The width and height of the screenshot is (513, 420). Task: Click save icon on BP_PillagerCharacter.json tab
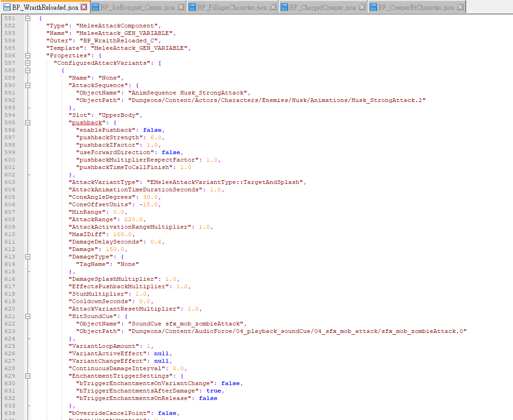coord(192,7)
